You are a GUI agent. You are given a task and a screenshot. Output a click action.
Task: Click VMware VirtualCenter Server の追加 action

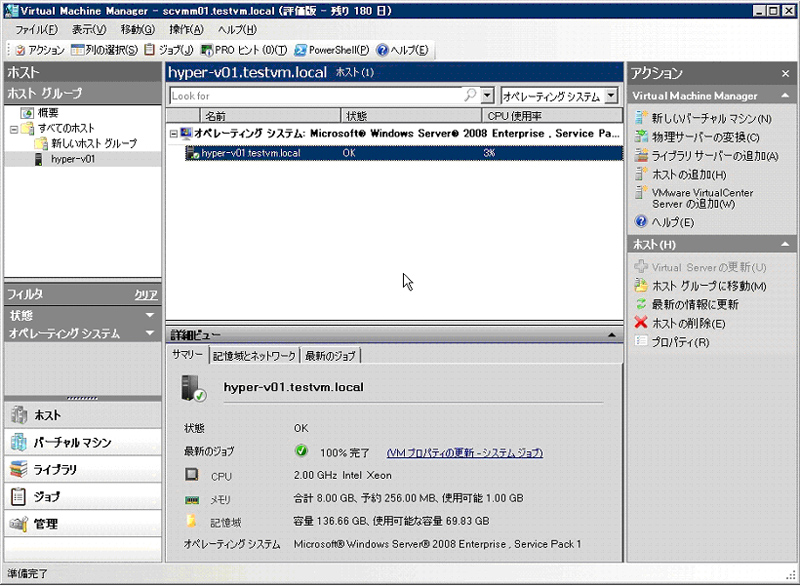click(x=694, y=198)
